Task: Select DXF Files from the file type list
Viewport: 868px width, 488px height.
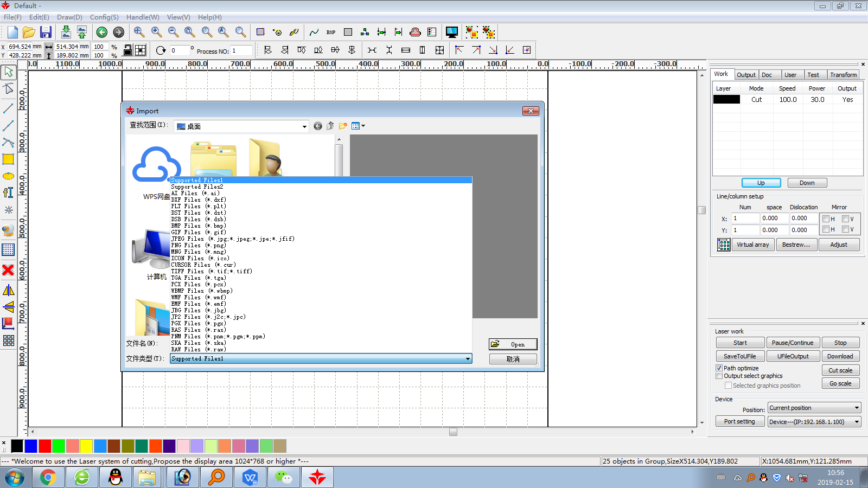Action: (x=199, y=200)
